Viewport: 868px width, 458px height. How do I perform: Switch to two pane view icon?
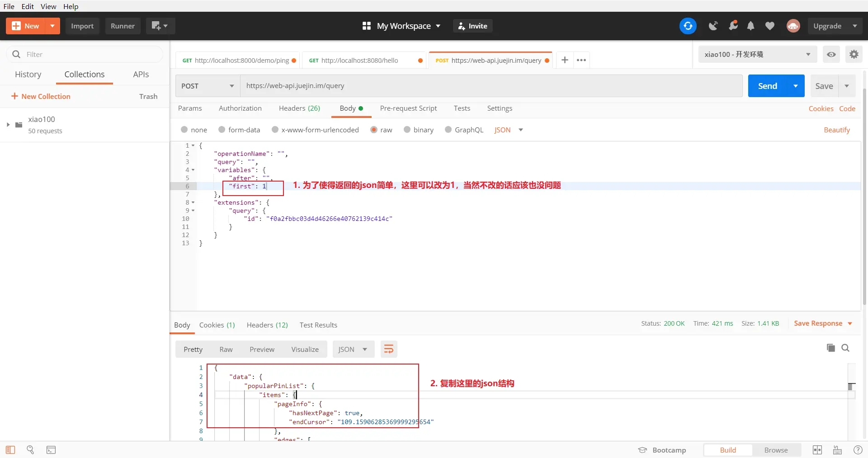[x=817, y=450]
